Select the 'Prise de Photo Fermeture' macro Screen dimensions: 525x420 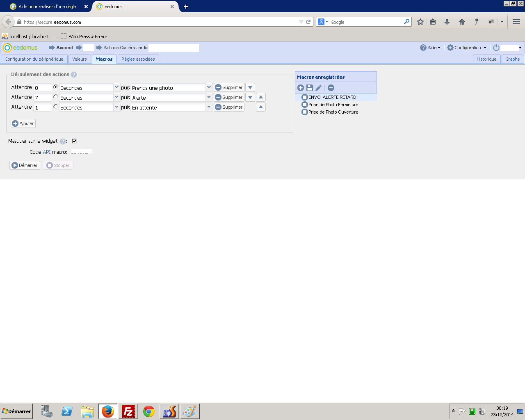coord(333,105)
